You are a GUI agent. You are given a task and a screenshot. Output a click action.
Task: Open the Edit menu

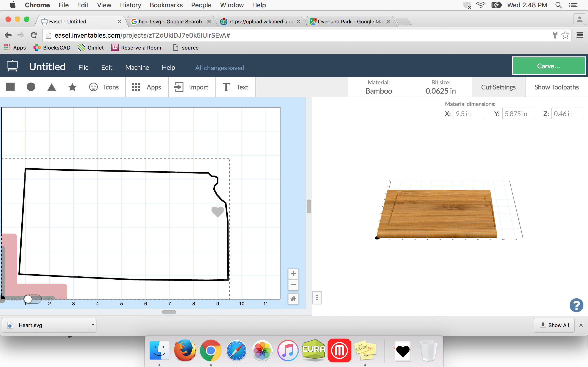click(106, 67)
